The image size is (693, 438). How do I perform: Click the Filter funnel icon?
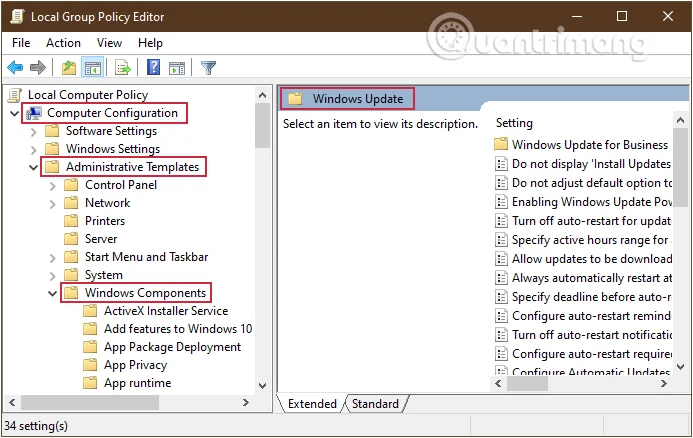208,68
